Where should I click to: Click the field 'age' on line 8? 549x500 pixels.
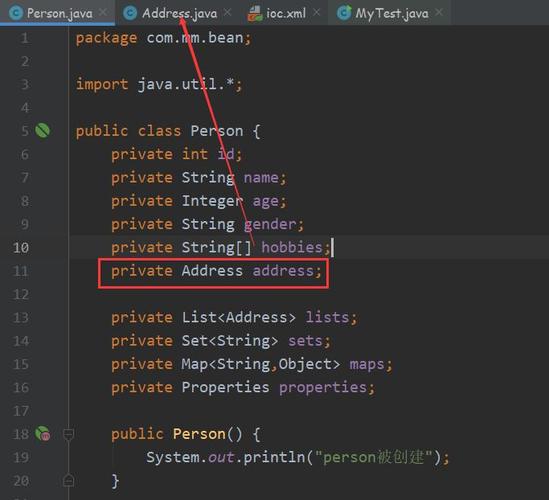[x=266, y=202]
